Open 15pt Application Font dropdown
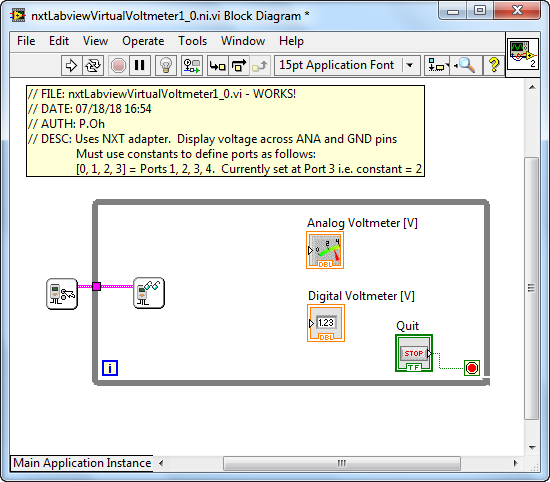 click(x=347, y=65)
